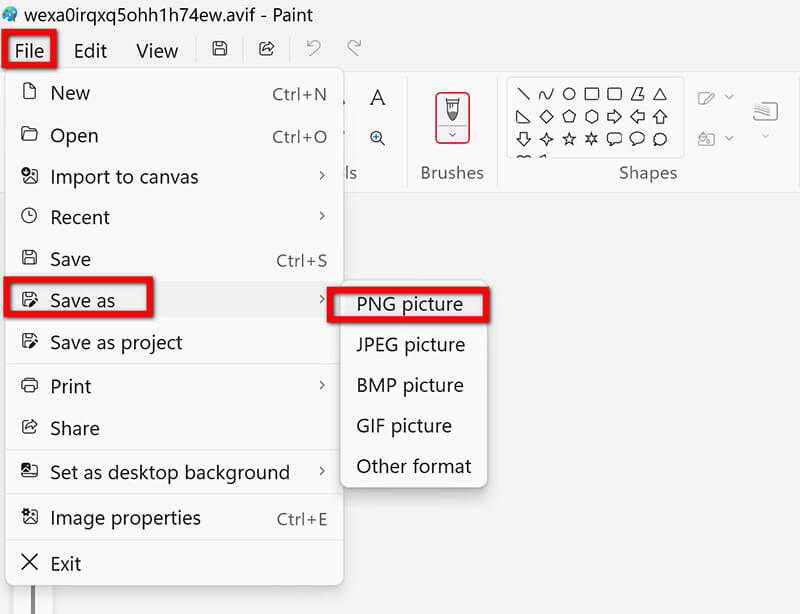This screenshot has height=614, width=800.
Task: Select the Oval shape
Action: [x=568, y=93]
